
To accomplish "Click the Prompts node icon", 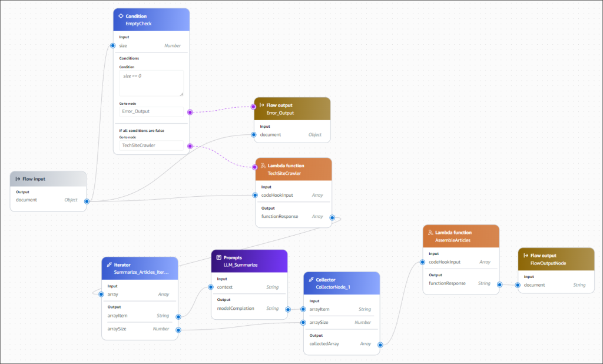I will click(x=219, y=257).
